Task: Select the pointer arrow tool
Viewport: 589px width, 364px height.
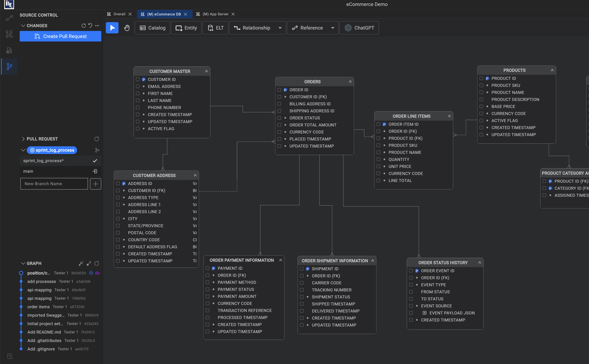Action: coord(112,28)
